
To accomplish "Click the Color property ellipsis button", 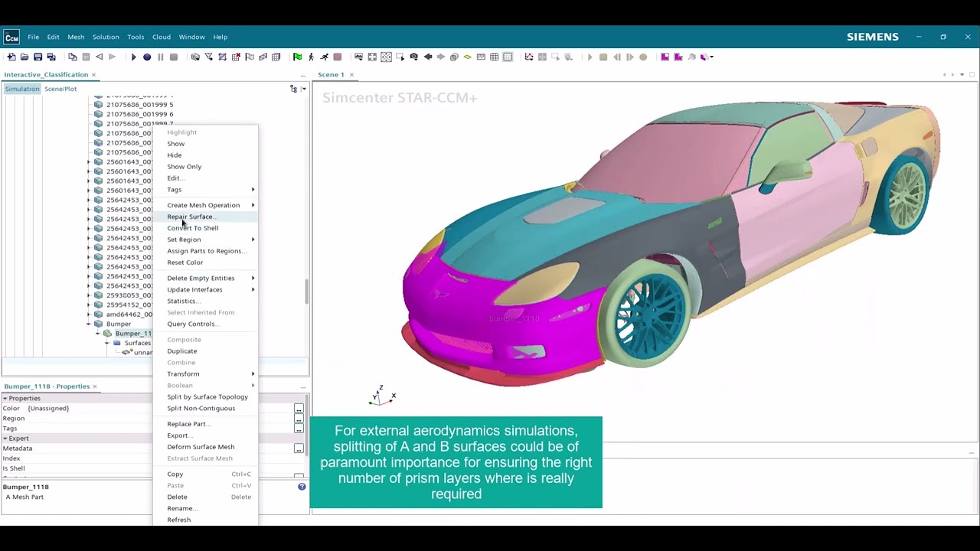I will pyautogui.click(x=299, y=409).
